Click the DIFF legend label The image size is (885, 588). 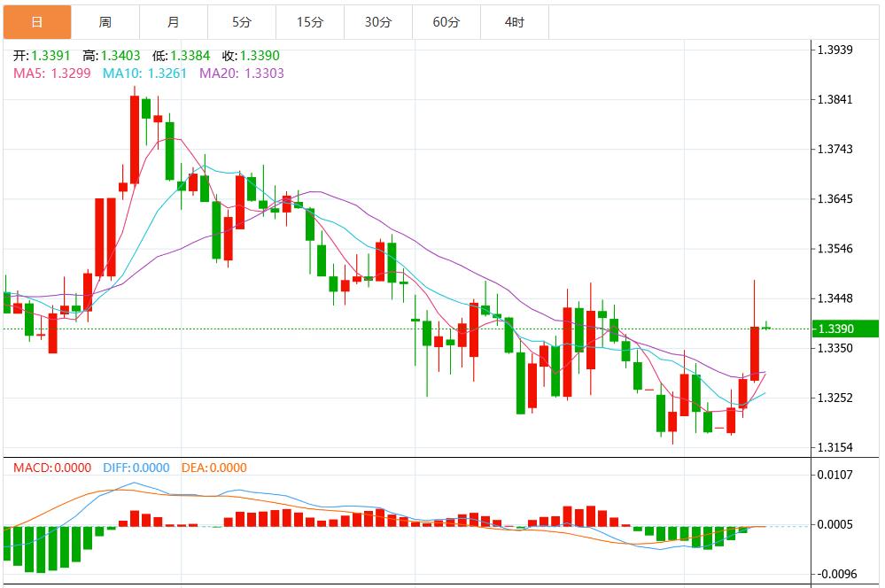click(136, 468)
